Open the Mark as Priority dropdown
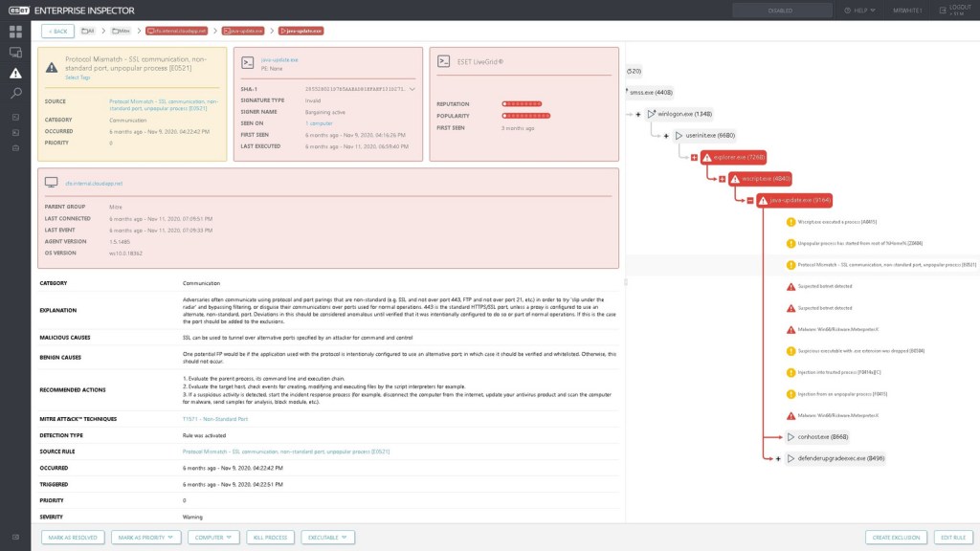Image resolution: width=980 pixels, height=551 pixels. pyautogui.click(x=144, y=538)
